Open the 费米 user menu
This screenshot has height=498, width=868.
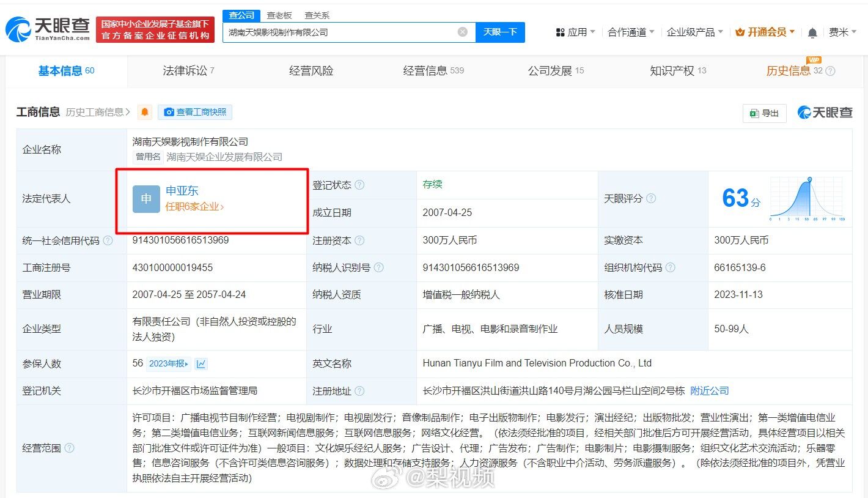tap(842, 32)
